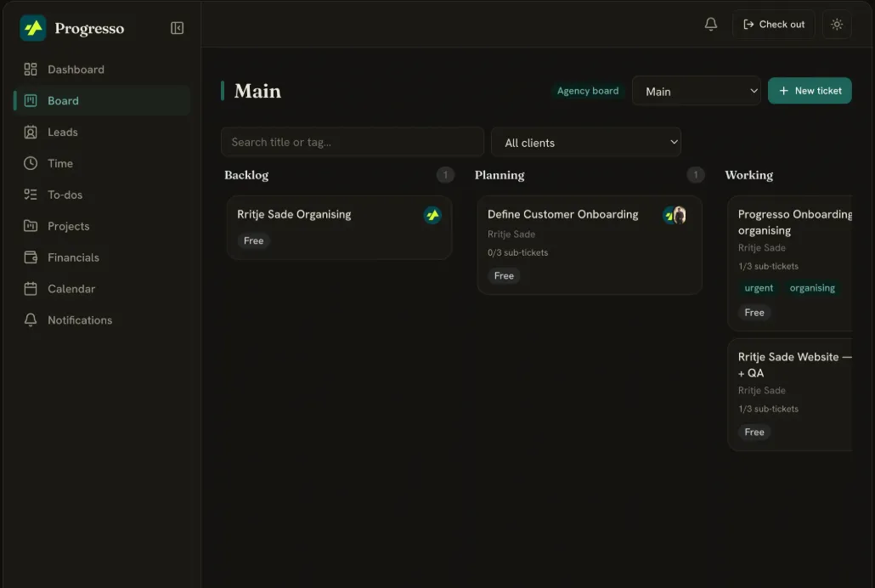The width and height of the screenshot is (875, 588).
Task: Click the Dashboard grid icon
Action: click(30, 69)
